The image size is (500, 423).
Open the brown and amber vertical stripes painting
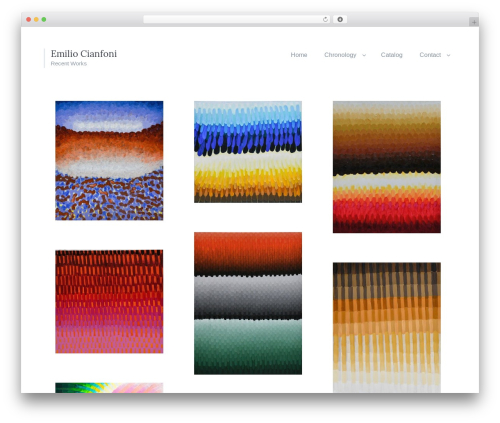[x=387, y=327]
